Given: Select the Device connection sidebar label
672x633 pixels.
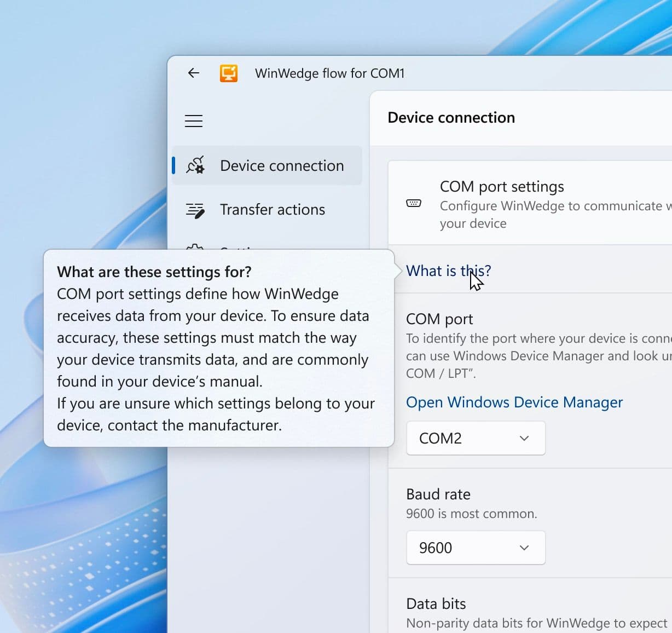Looking at the screenshot, I should (282, 165).
